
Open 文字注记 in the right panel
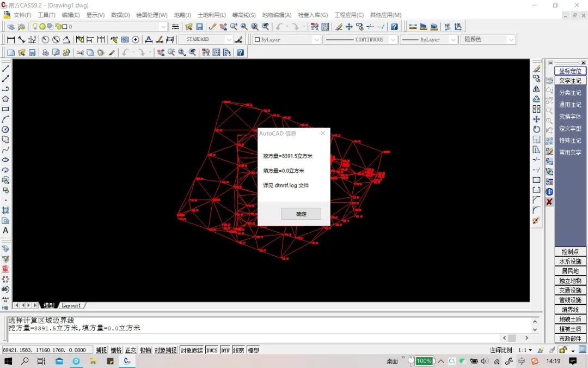(x=570, y=81)
